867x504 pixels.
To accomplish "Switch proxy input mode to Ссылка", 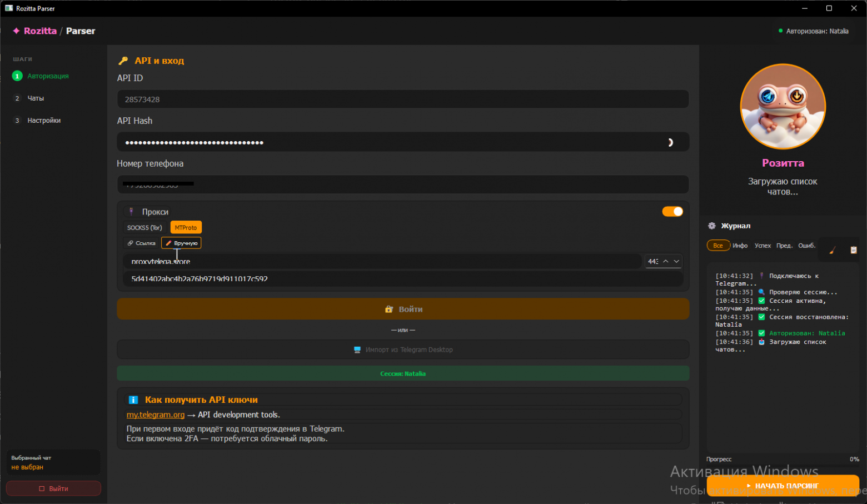I will coord(142,243).
